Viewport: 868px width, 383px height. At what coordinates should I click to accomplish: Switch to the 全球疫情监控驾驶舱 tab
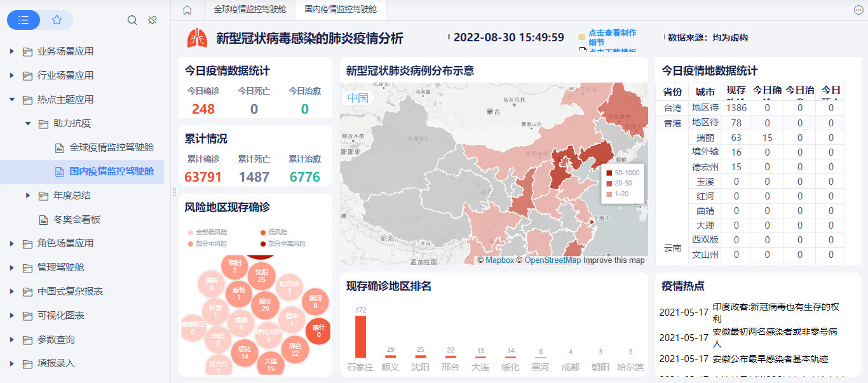pyautogui.click(x=250, y=10)
